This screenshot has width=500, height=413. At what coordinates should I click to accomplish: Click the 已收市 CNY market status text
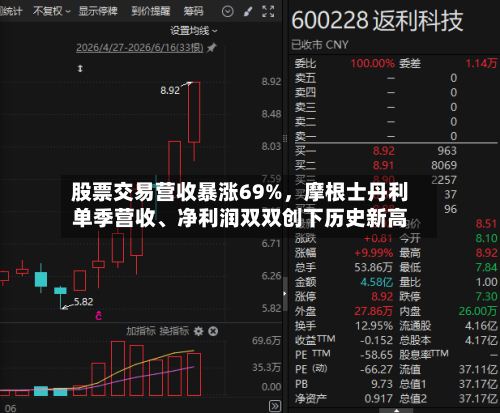click(320, 45)
